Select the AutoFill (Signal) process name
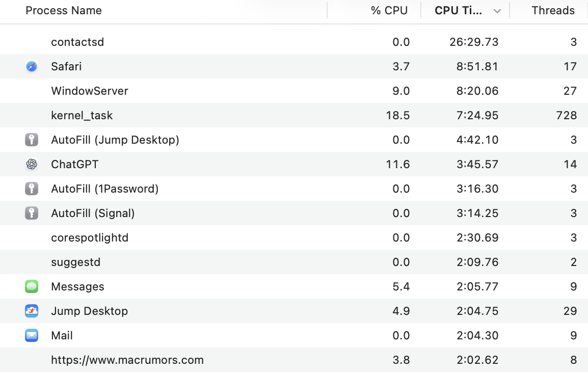 [93, 213]
